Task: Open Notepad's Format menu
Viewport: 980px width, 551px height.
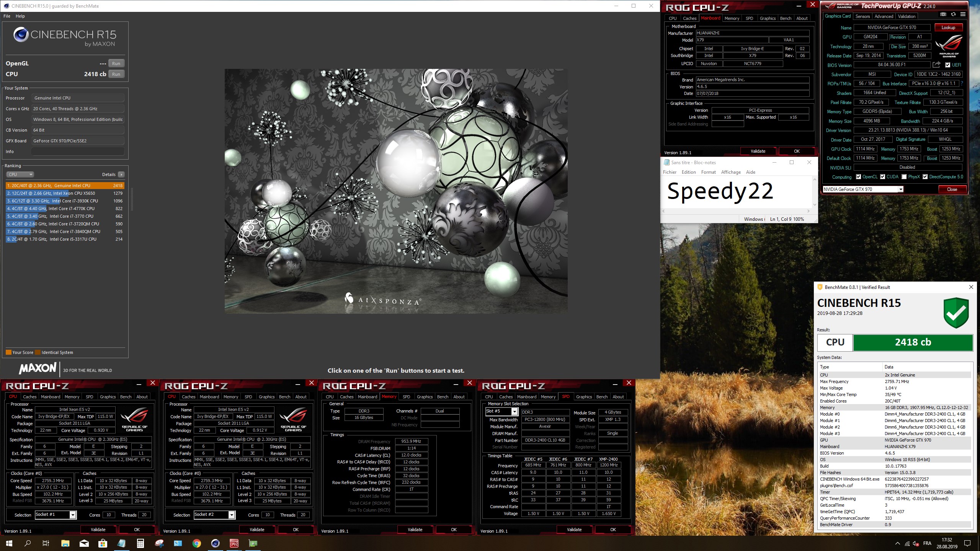Action: [x=708, y=172]
